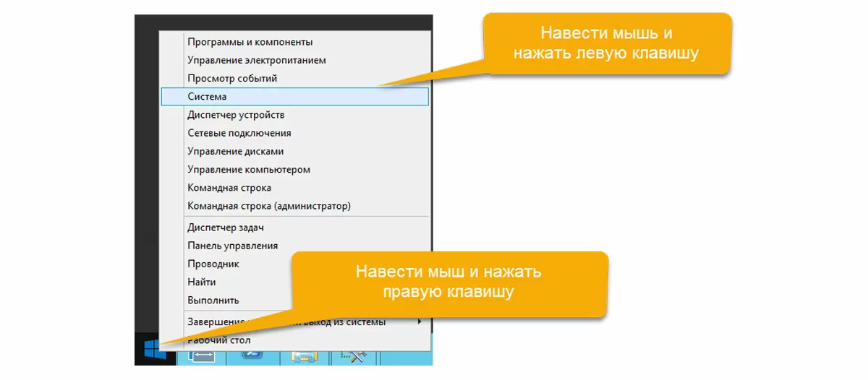Expand the shutdown or sign out submenu arrow
The width and height of the screenshot is (868, 380).
(x=420, y=321)
